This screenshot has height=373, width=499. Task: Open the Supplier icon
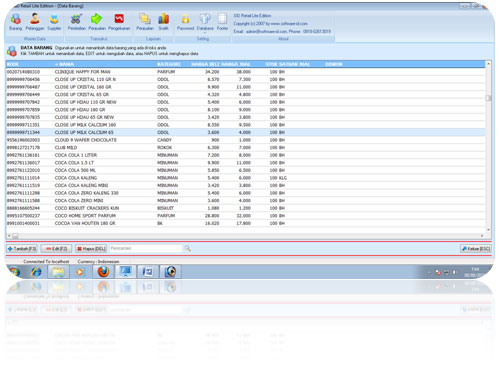tap(54, 22)
